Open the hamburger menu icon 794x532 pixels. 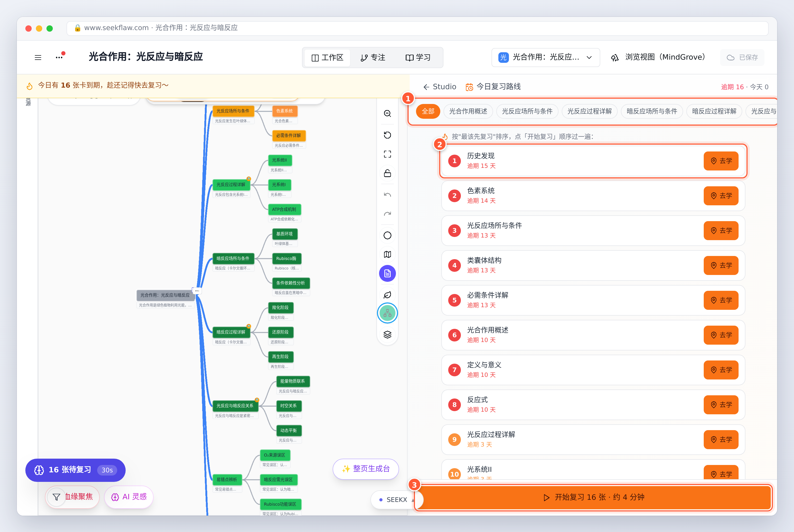click(x=38, y=57)
